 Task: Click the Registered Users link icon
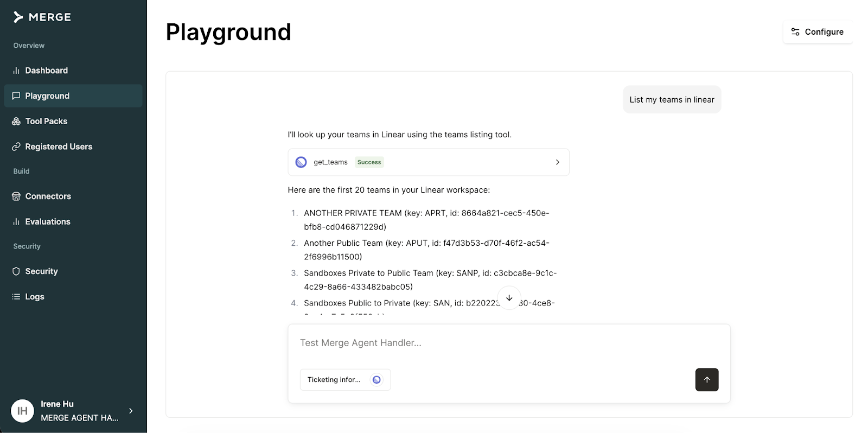point(16,147)
